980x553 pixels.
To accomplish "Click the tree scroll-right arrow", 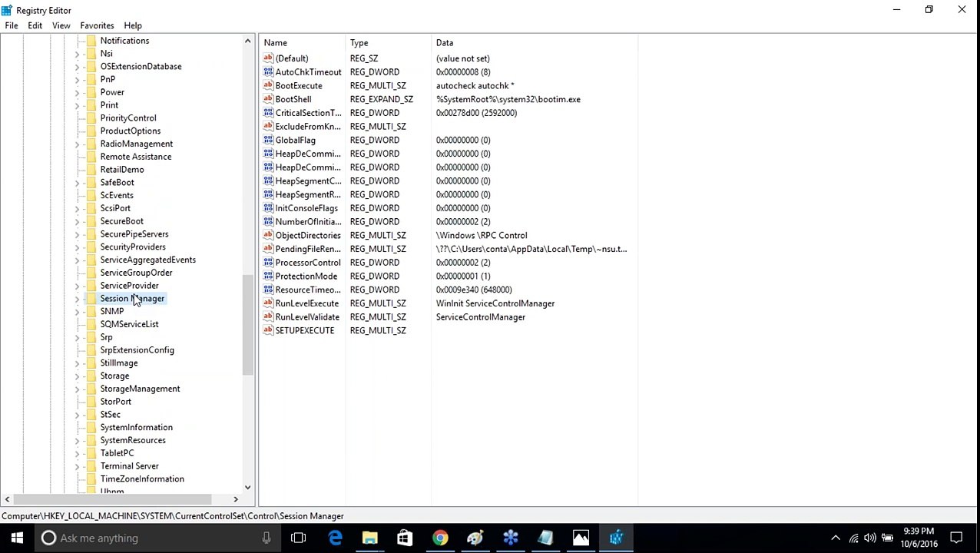I will pos(236,499).
